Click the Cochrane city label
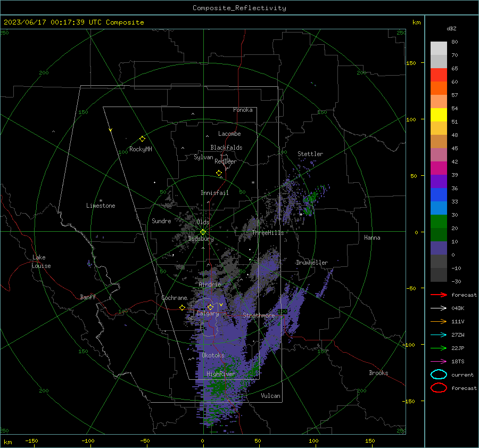The width and height of the screenshot is (479, 448). [x=174, y=298]
